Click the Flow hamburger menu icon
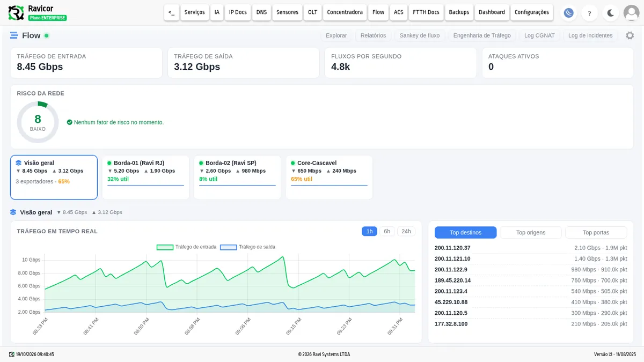 (14, 35)
